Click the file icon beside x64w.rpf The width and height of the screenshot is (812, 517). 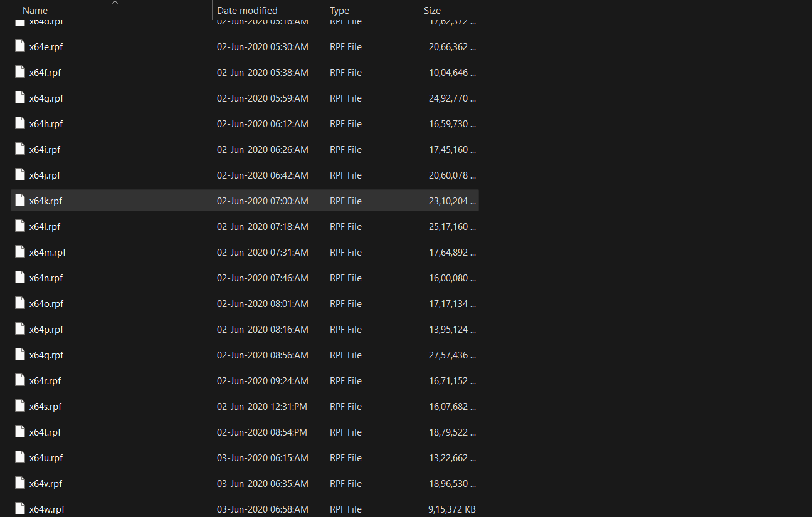tap(19, 509)
